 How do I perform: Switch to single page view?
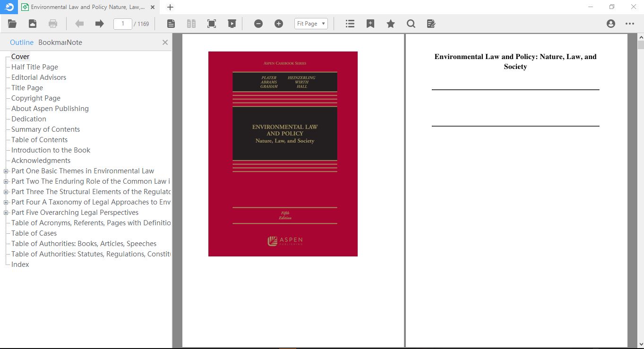[171, 24]
